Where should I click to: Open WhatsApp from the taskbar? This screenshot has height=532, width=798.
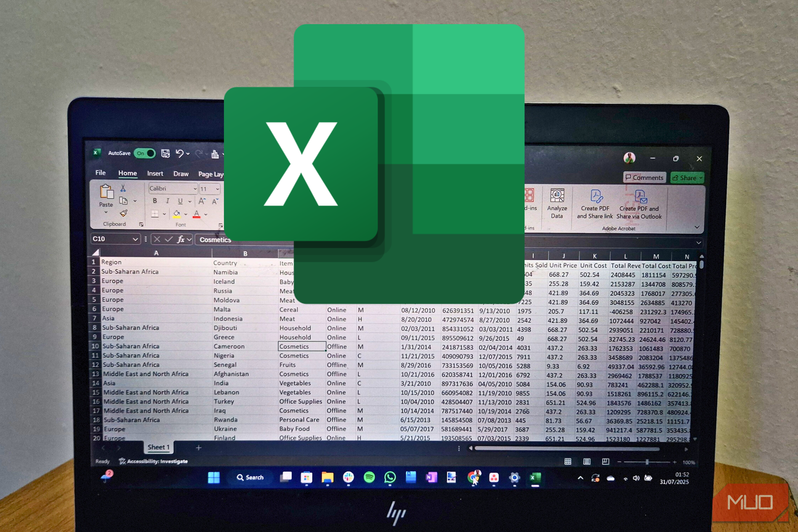(390, 477)
